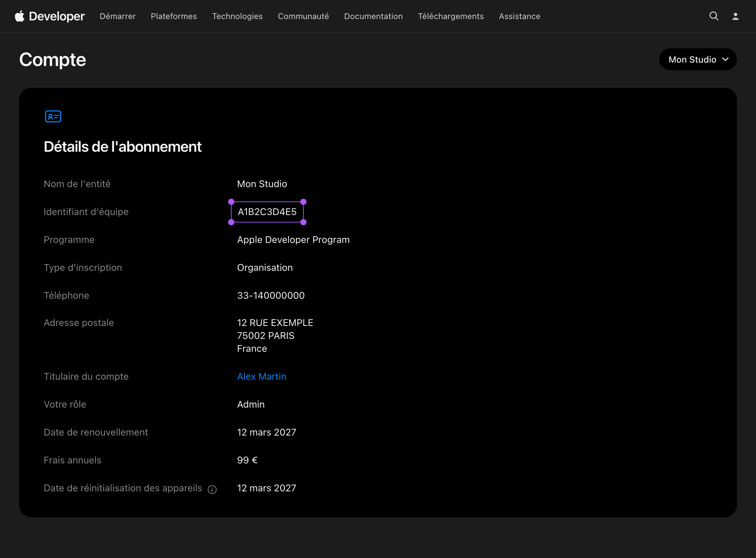Click the Téléphone label
Screen dimensions: 756x558
pyautogui.click(x=66, y=296)
